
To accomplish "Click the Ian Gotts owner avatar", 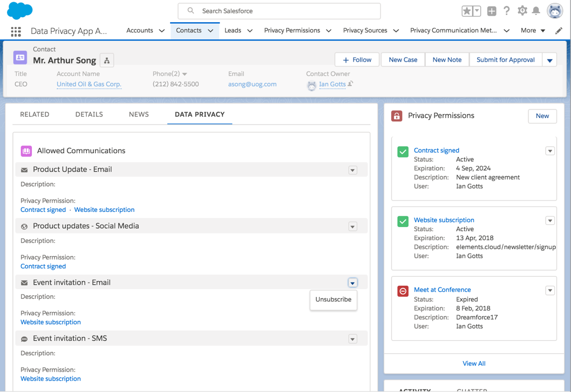I will (x=312, y=86).
